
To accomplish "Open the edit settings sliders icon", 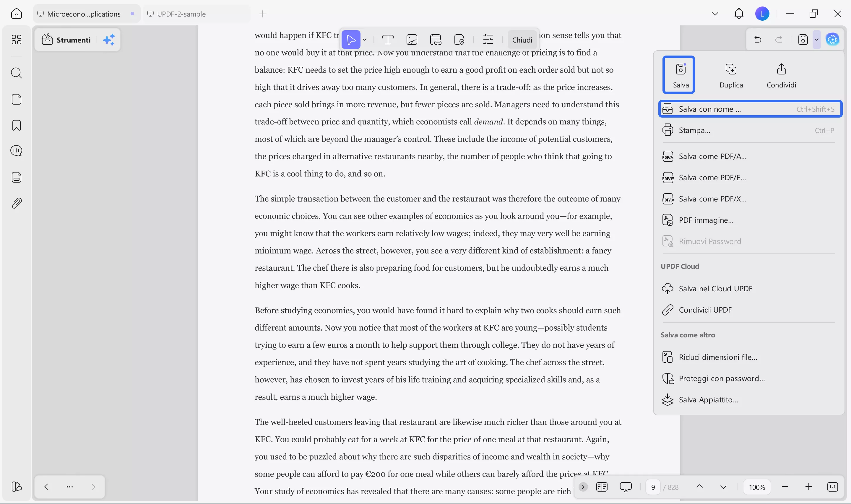I will point(488,40).
